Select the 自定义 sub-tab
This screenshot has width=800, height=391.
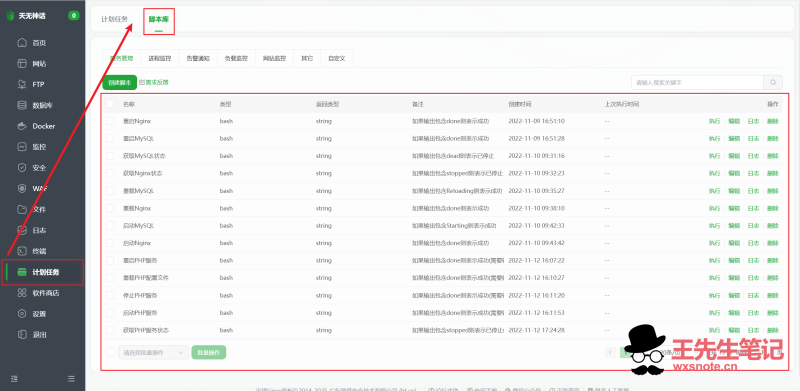coord(337,59)
